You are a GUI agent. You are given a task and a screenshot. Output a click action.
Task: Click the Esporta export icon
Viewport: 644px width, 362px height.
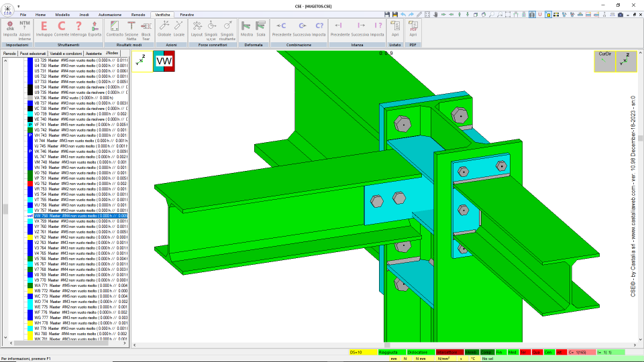[x=95, y=29]
